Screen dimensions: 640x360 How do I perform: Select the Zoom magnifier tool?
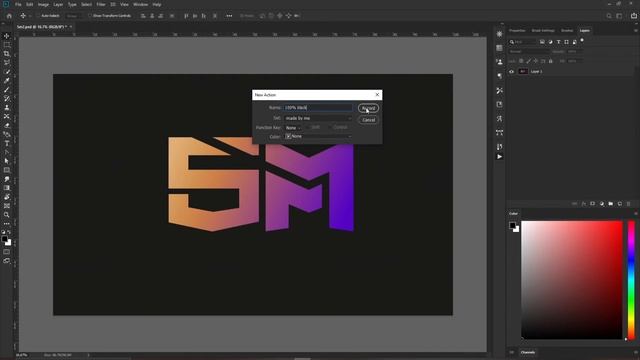tap(7, 215)
